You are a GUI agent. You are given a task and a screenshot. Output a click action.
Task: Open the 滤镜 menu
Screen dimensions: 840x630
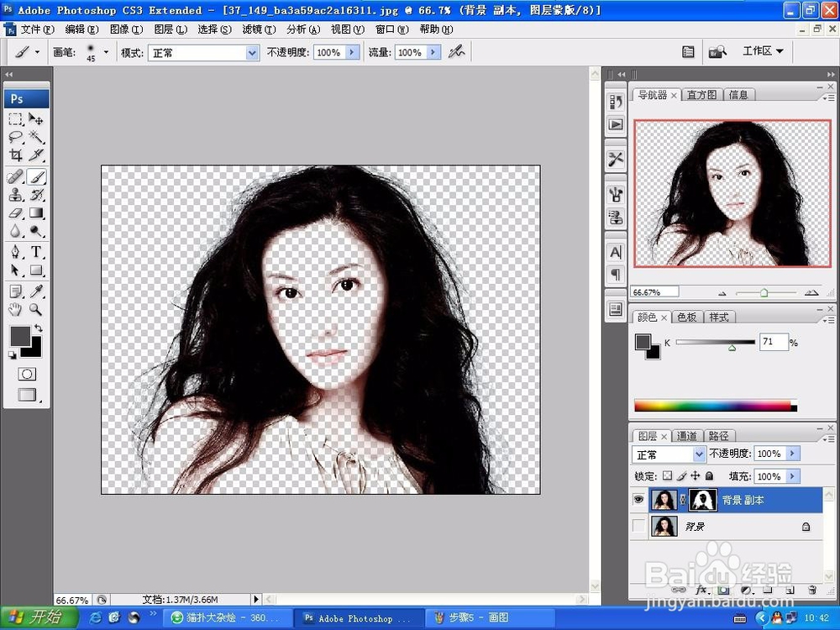click(257, 29)
